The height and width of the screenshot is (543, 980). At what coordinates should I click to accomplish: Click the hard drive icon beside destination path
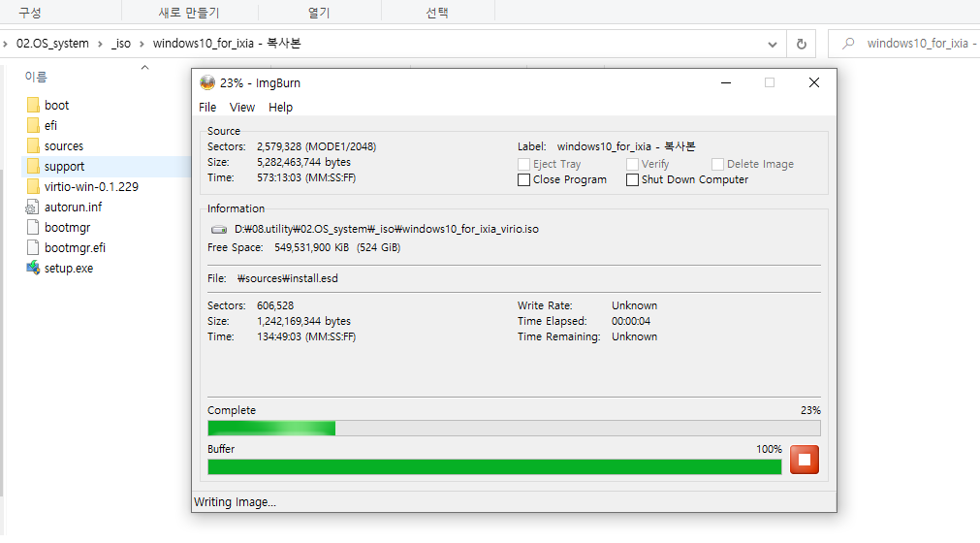coord(219,230)
